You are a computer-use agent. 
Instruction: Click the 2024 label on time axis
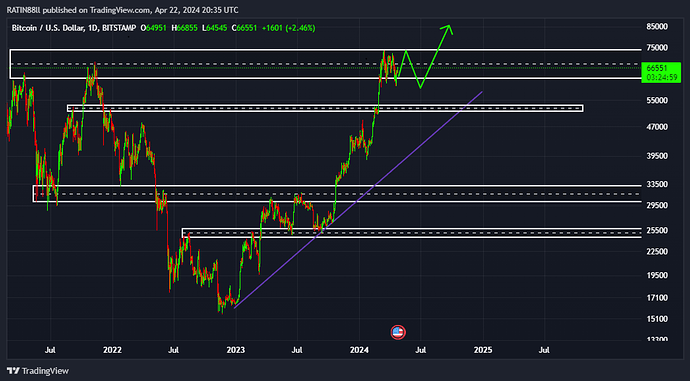(359, 350)
